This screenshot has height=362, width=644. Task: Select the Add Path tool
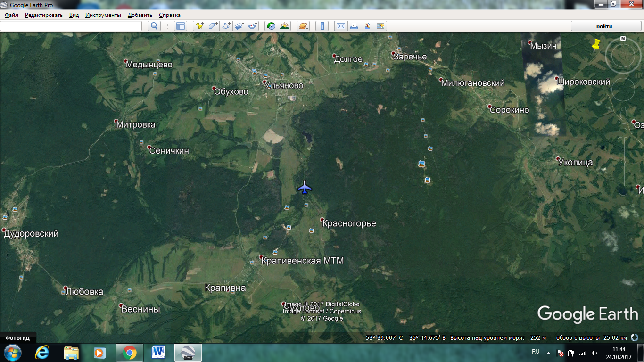(x=226, y=26)
